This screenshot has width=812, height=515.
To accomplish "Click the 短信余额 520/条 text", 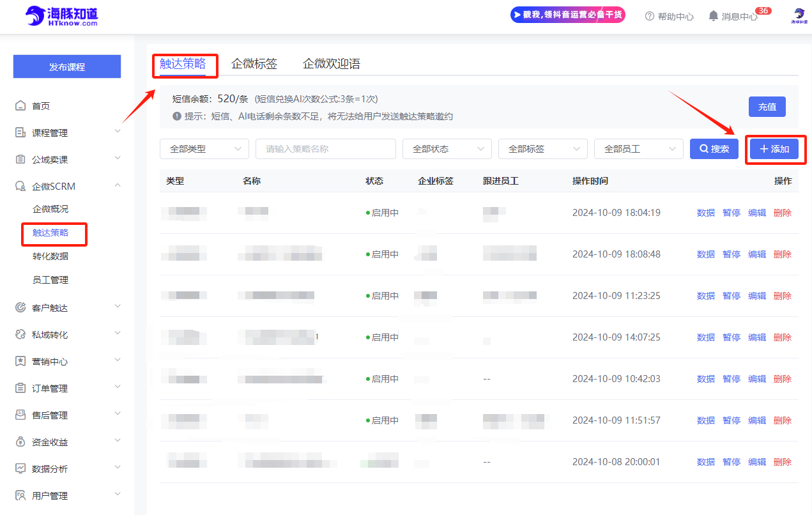I will (210, 98).
